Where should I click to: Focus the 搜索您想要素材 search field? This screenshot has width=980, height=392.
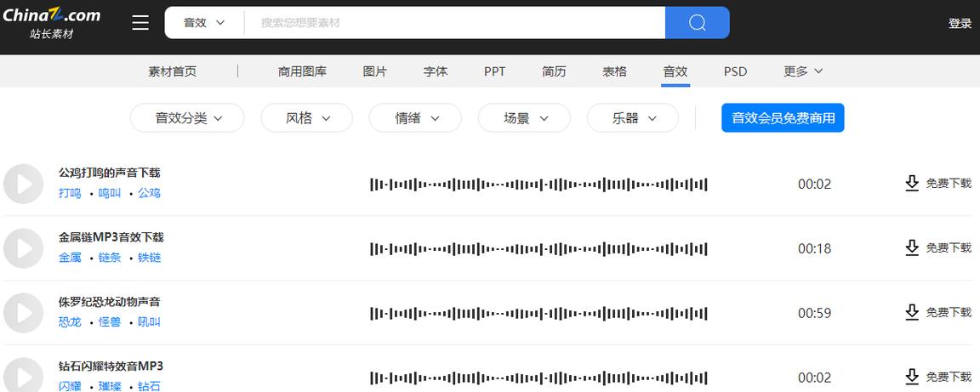click(454, 23)
